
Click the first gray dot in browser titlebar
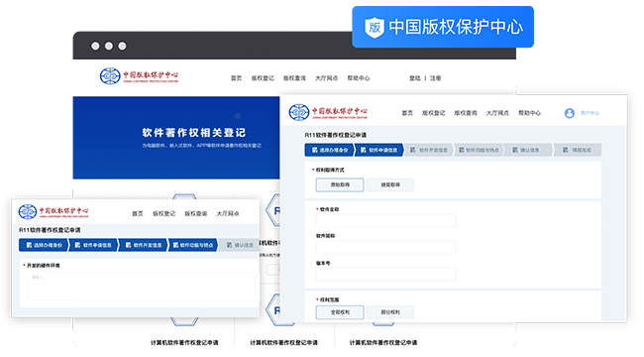pyautogui.click(x=95, y=46)
